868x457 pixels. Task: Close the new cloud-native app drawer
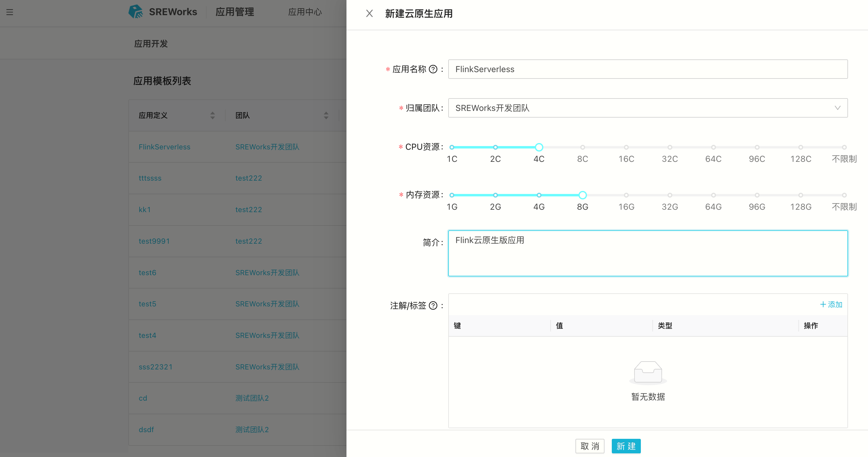(x=369, y=14)
